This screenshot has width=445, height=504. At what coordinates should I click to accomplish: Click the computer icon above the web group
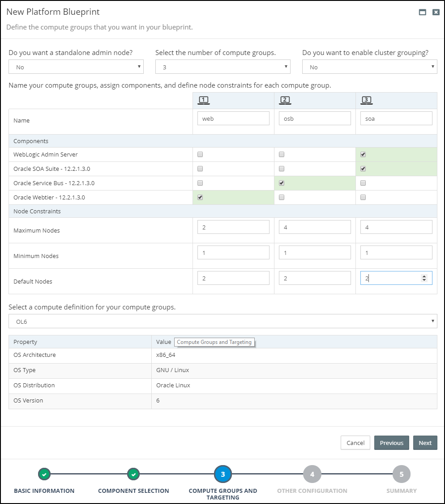pos(204,100)
